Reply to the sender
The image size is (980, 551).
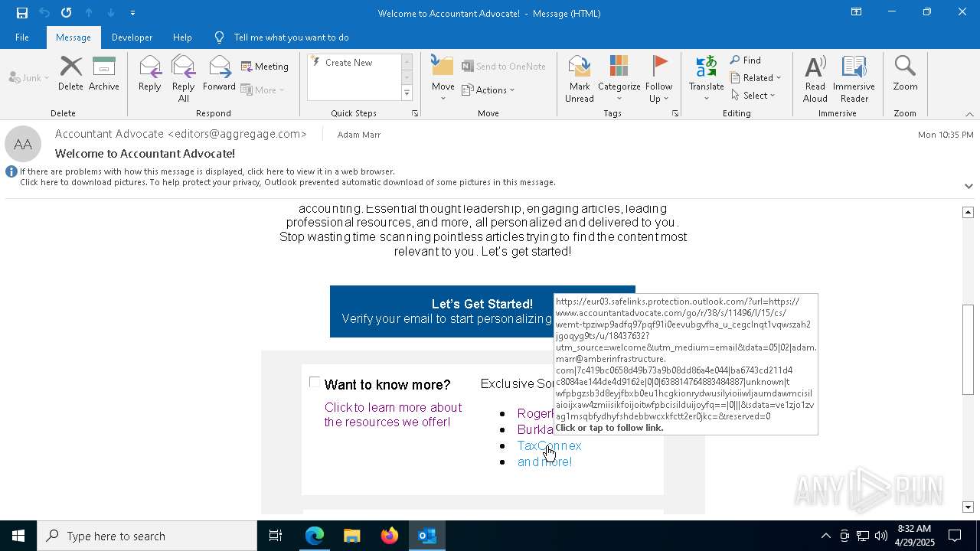coord(150,73)
